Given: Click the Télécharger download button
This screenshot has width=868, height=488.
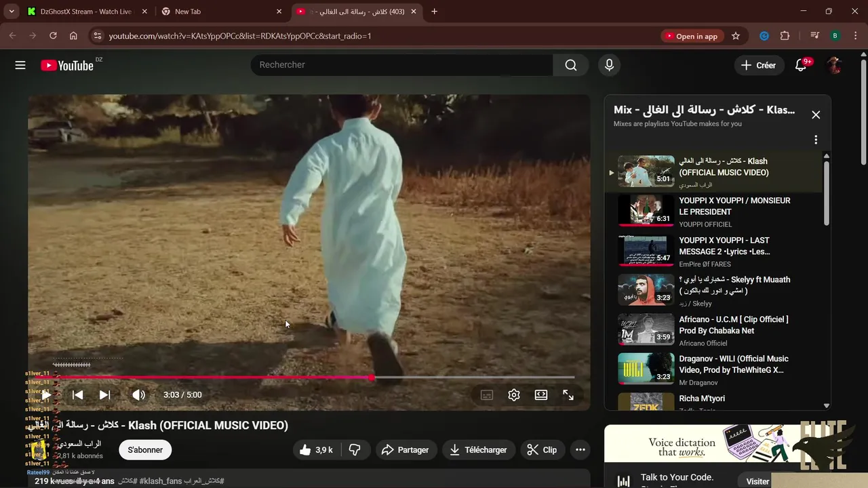Looking at the screenshot, I should pos(478,450).
